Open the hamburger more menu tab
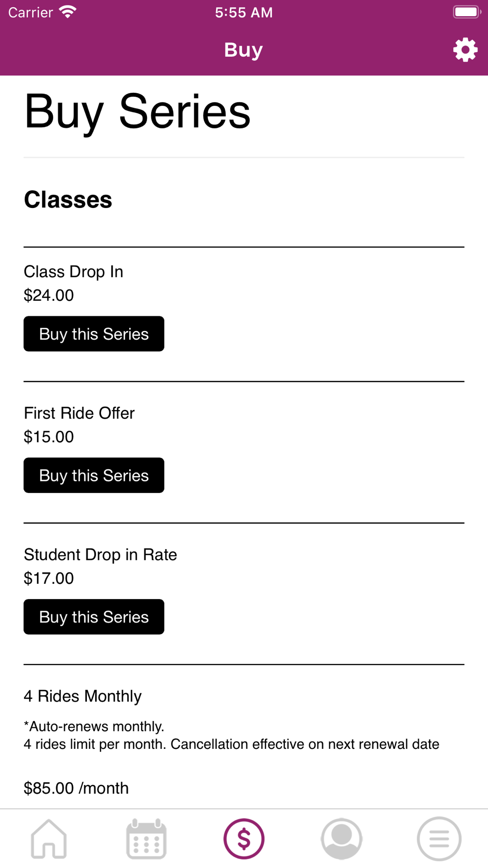 tap(439, 839)
